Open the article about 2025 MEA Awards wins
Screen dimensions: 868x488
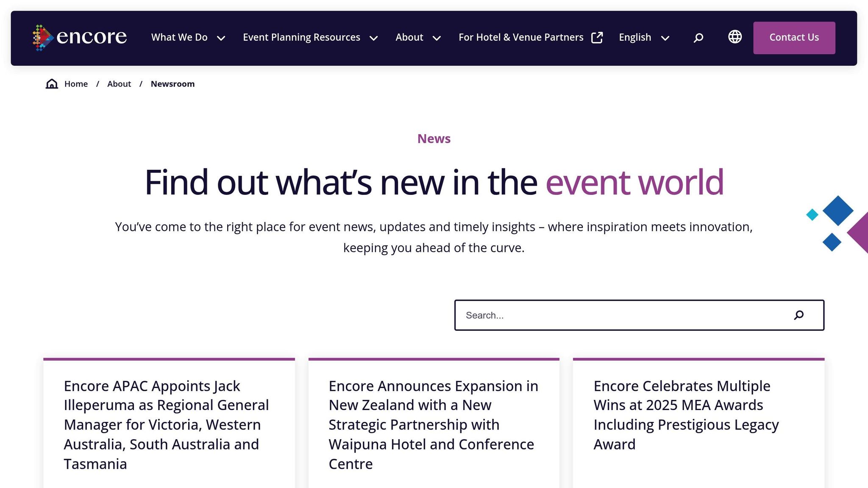[686, 415]
